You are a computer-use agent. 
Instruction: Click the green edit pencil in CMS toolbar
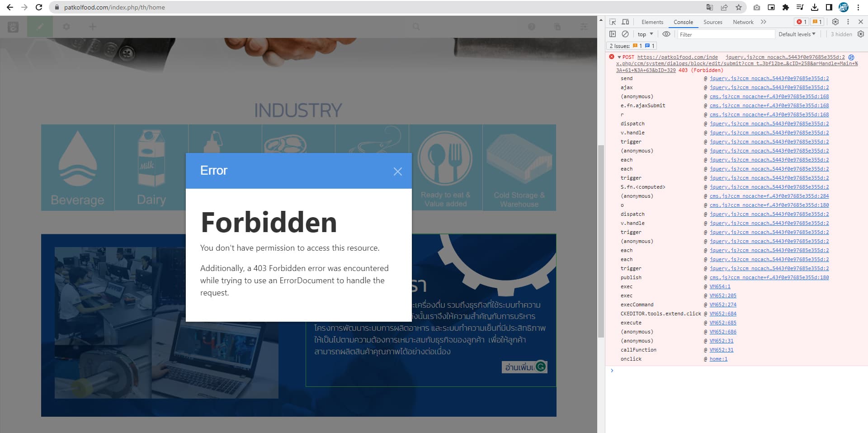(40, 27)
